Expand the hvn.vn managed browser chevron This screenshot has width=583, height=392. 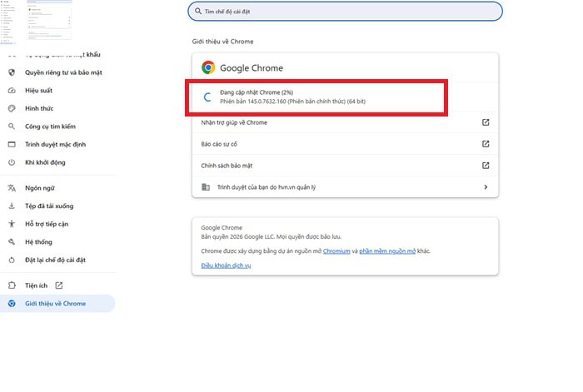(x=486, y=187)
